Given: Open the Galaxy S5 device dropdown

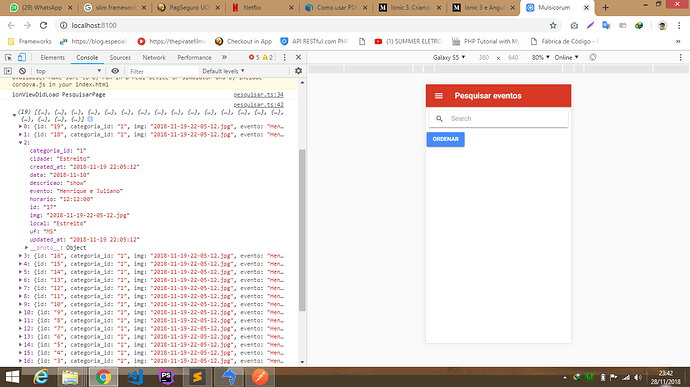Looking at the screenshot, I should [449, 57].
